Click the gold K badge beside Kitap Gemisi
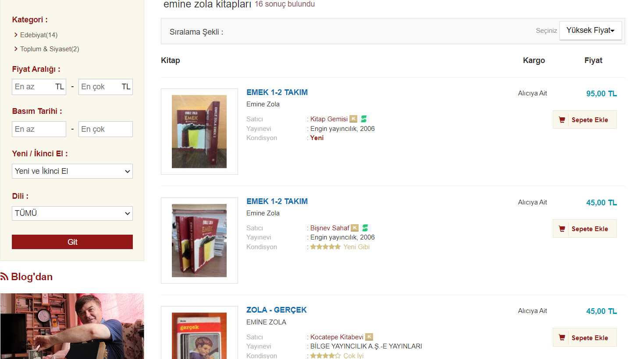The image size is (644, 359). [353, 119]
